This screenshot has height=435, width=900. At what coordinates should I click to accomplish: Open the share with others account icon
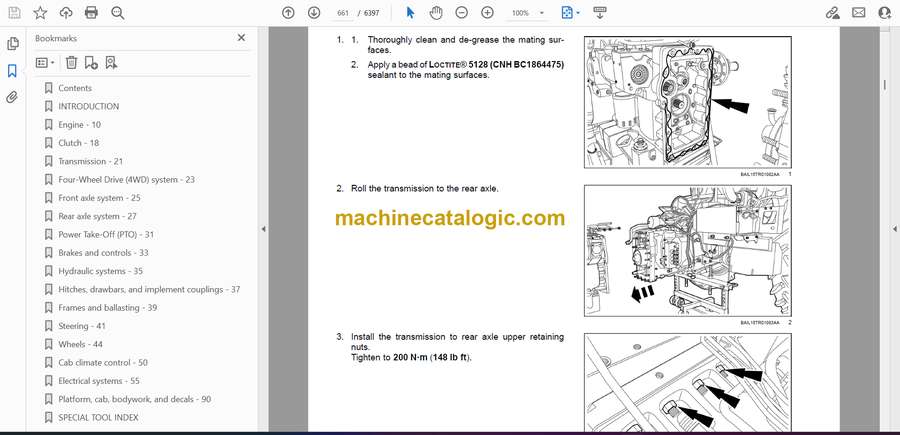885,13
